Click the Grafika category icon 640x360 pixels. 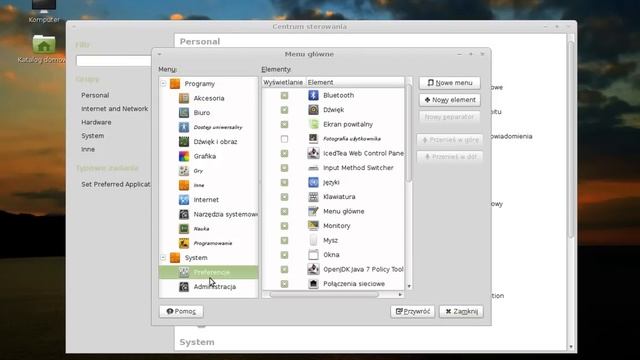pyautogui.click(x=184, y=156)
